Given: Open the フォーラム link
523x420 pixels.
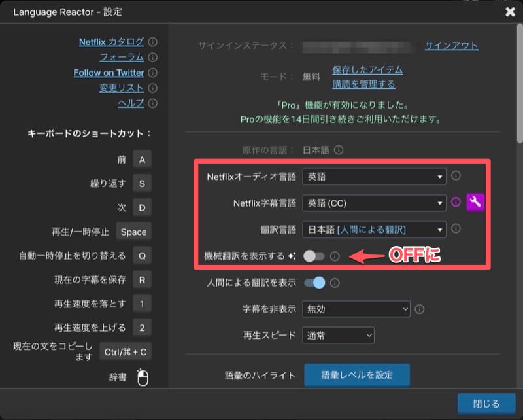Looking at the screenshot, I should (x=122, y=58).
